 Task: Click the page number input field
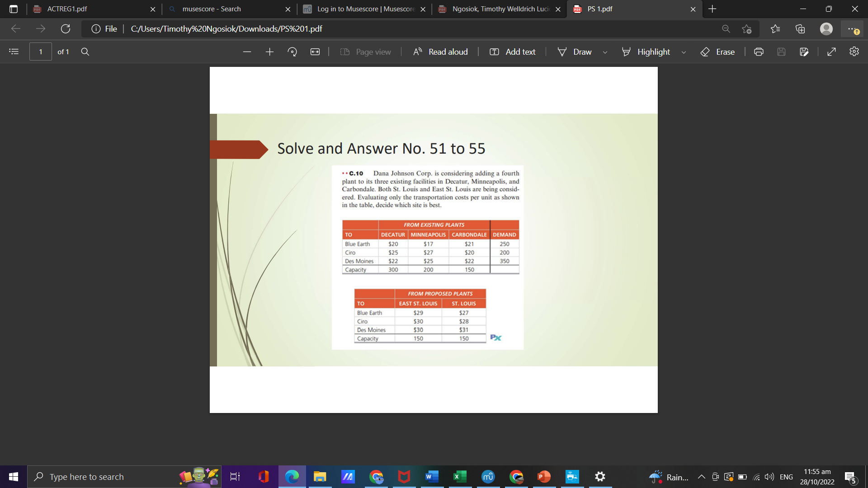(x=40, y=52)
